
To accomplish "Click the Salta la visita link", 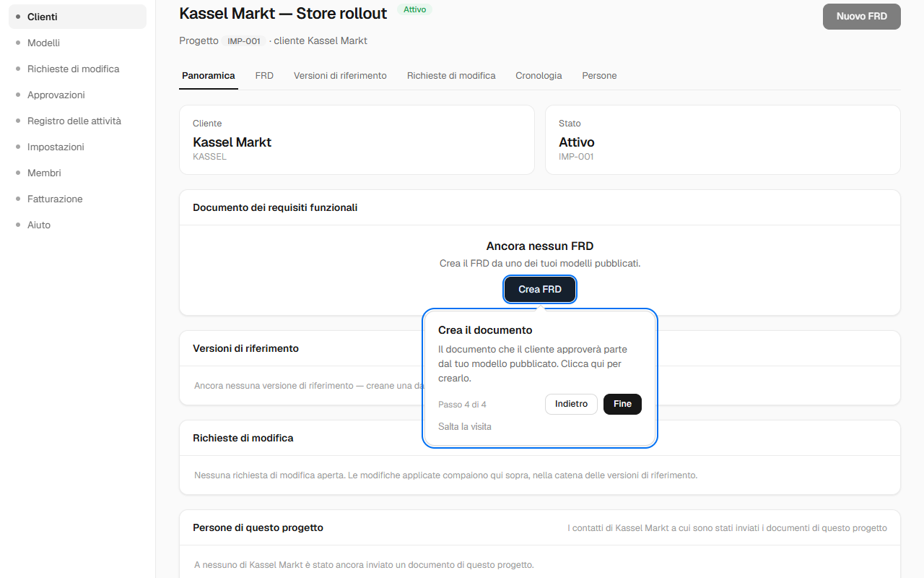I will point(465,427).
